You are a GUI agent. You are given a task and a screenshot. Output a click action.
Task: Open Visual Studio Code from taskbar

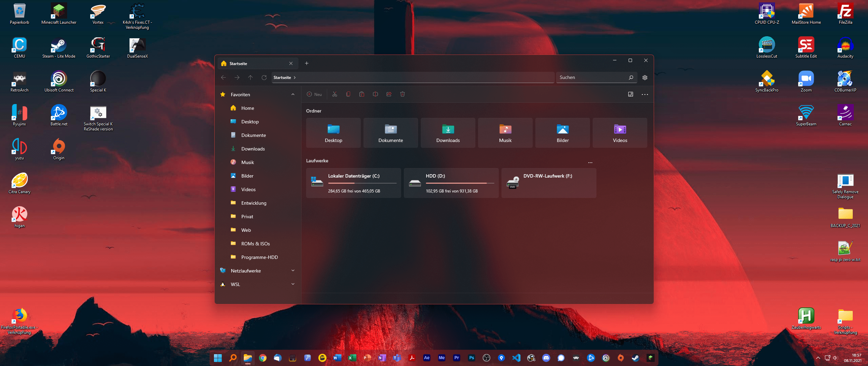(516, 358)
